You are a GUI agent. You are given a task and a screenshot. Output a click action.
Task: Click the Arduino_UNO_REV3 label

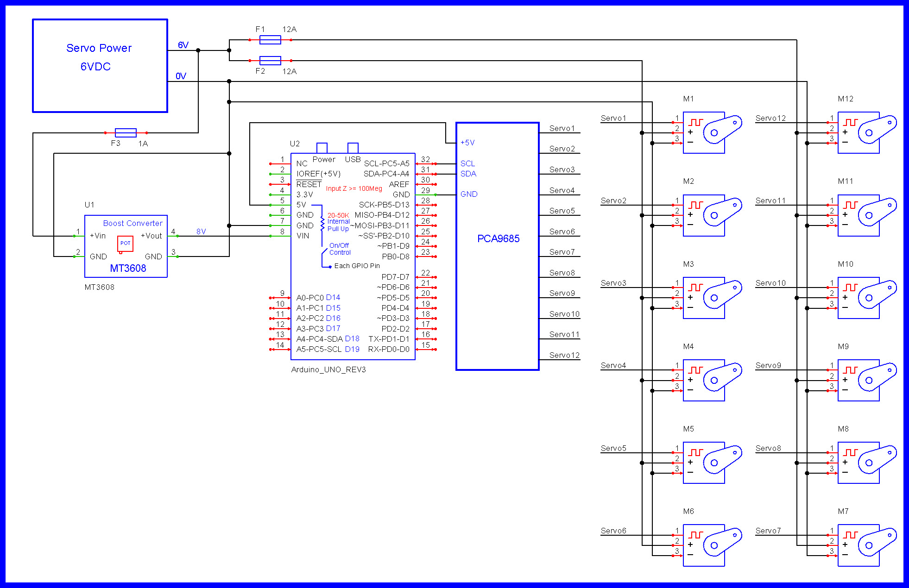(x=328, y=370)
